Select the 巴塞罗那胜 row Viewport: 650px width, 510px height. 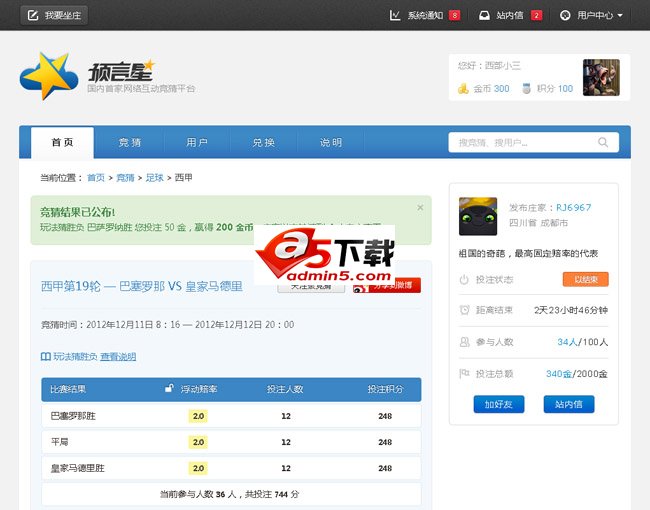point(231,416)
